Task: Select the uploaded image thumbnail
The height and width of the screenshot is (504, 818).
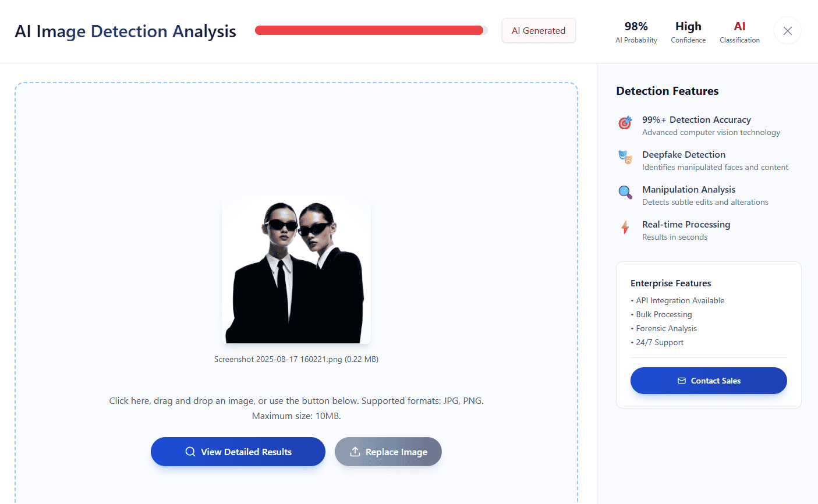Action: click(x=296, y=269)
